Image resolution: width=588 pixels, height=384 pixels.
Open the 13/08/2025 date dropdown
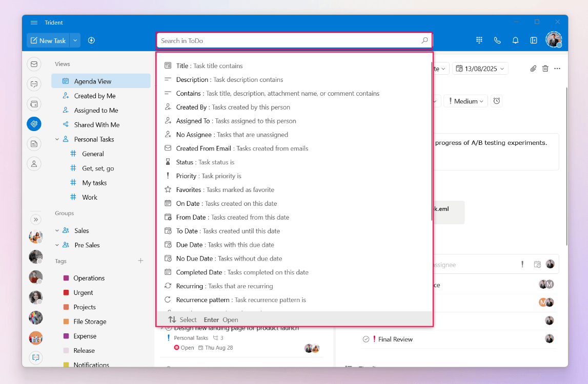pyautogui.click(x=480, y=69)
